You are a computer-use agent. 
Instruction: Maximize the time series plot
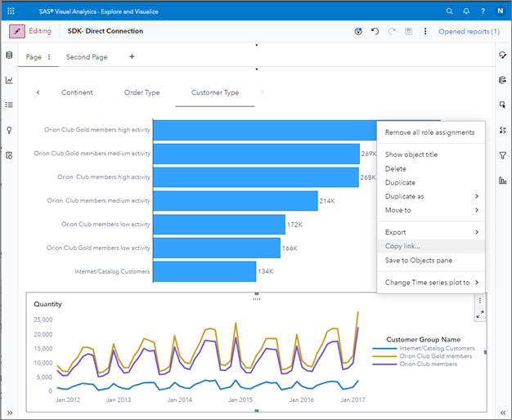pos(480,314)
